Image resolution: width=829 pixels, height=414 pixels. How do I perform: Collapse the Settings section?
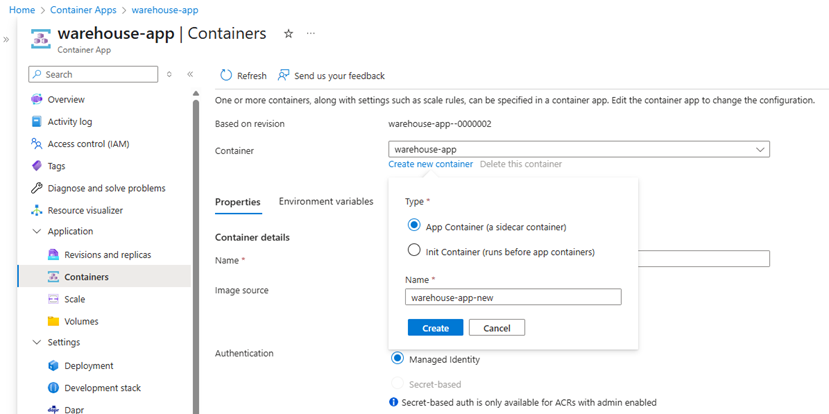click(36, 343)
